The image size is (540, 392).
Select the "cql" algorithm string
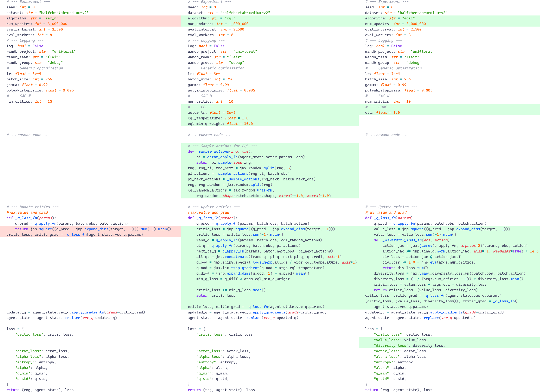click(230, 18)
